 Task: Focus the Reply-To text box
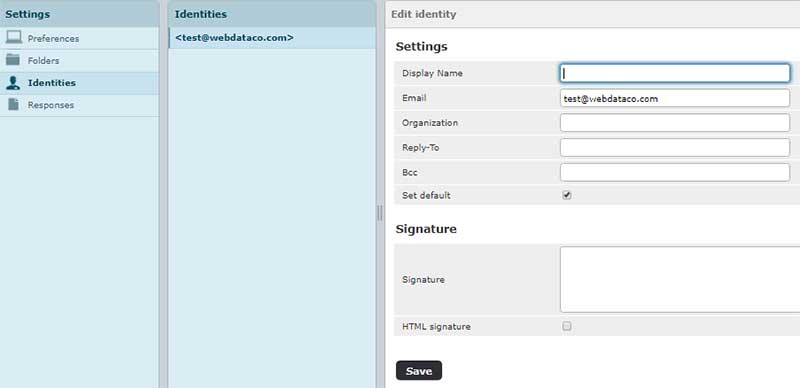point(674,148)
